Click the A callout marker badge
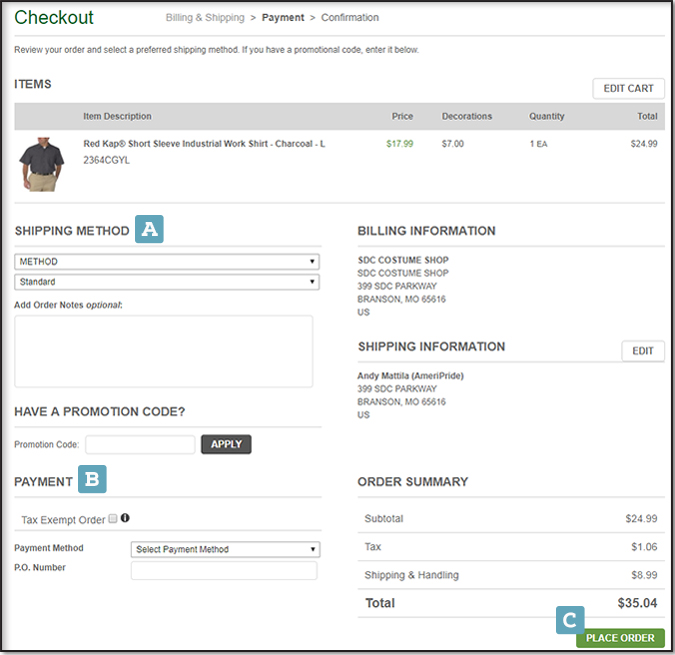The width and height of the screenshot is (675, 655). (x=149, y=229)
